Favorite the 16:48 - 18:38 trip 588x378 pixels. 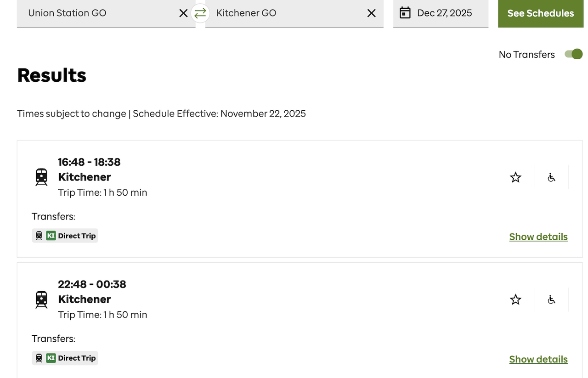[x=515, y=177]
